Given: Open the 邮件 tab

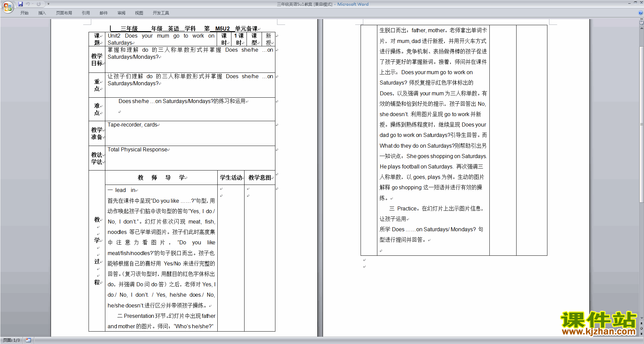Looking at the screenshot, I should pos(104,13).
